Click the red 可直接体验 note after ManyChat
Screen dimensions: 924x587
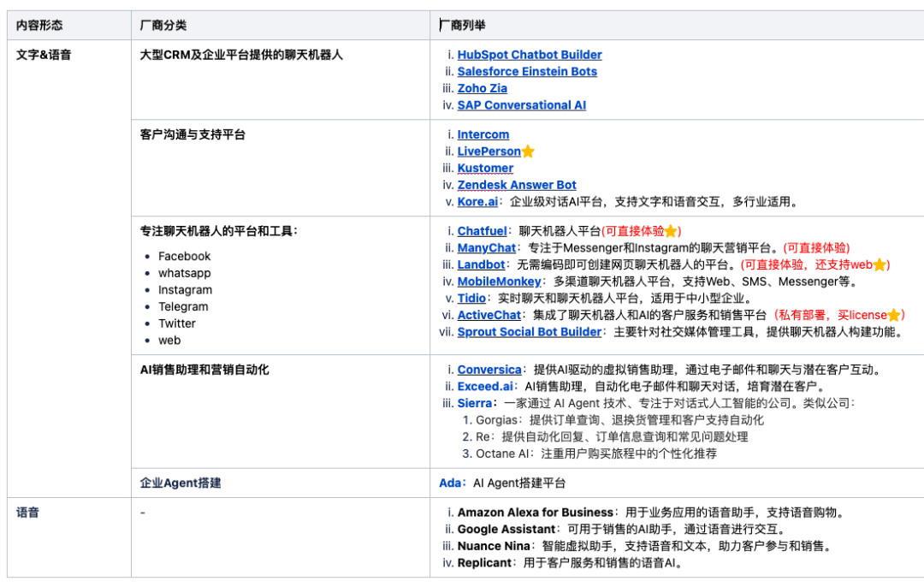tap(816, 248)
